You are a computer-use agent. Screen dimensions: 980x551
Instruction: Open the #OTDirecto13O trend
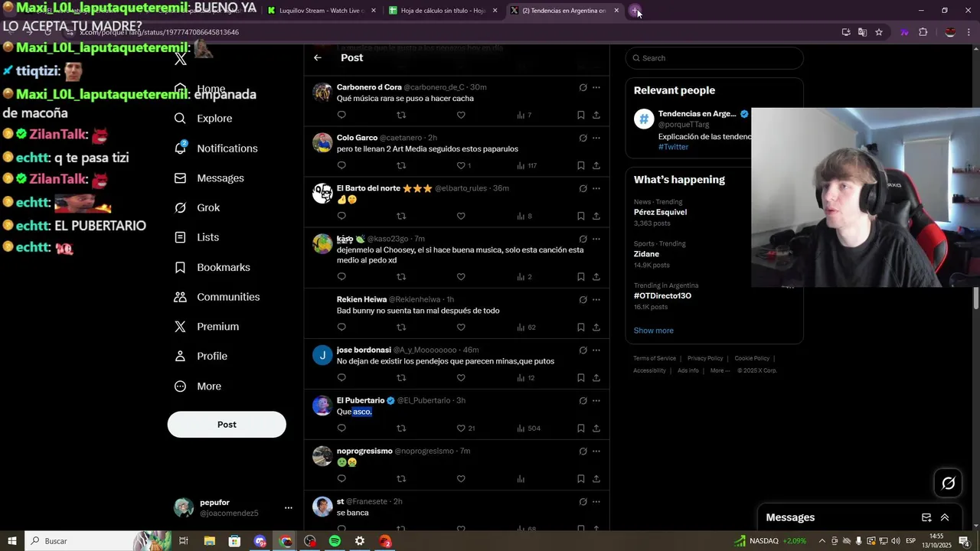[662, 295]
